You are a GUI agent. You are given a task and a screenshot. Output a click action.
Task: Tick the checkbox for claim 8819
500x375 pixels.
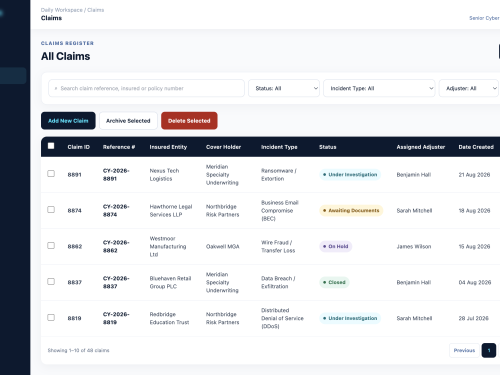tap(51, 318)
